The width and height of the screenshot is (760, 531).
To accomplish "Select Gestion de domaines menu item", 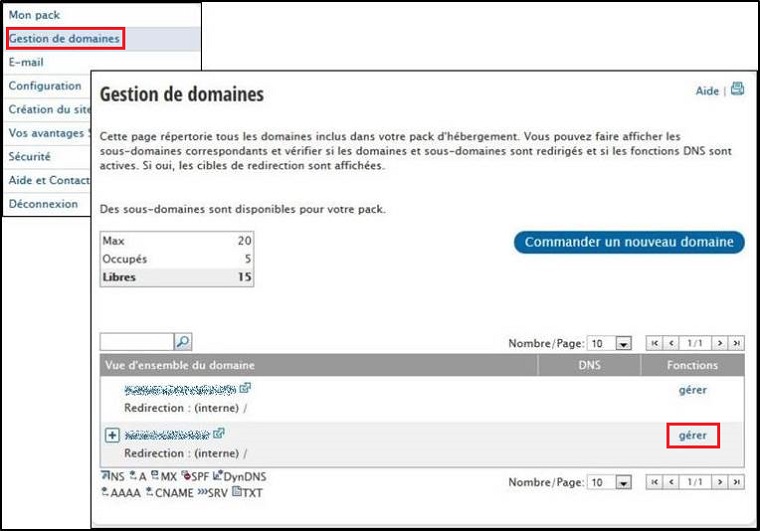I will (64, 39).
